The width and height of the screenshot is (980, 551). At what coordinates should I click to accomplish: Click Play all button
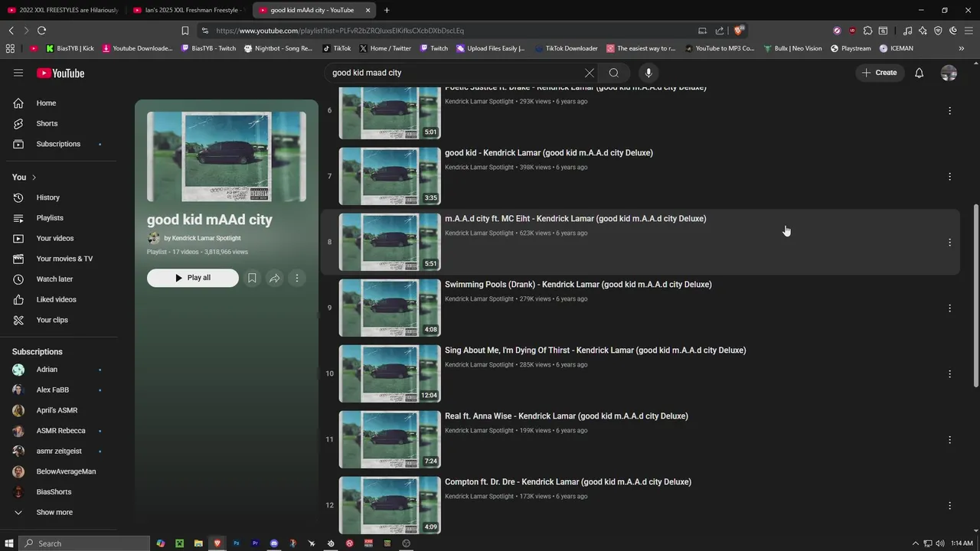pyautogui.click(x=193, y=278)
